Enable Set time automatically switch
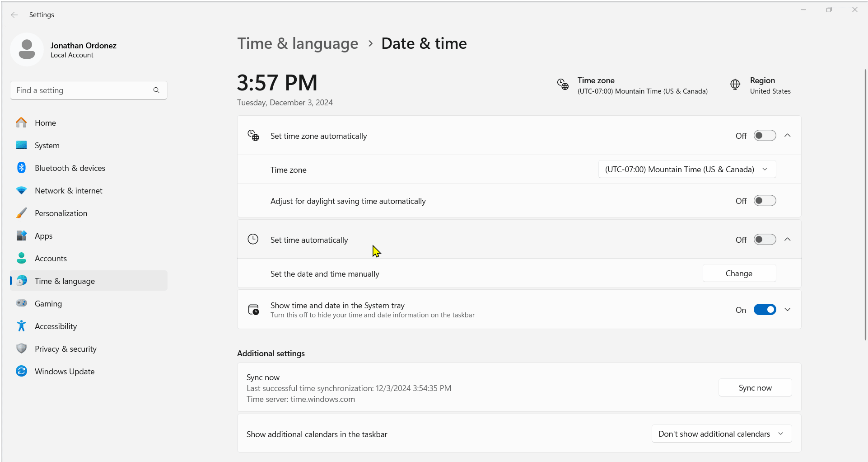868x462 pixels. [765, 240]
